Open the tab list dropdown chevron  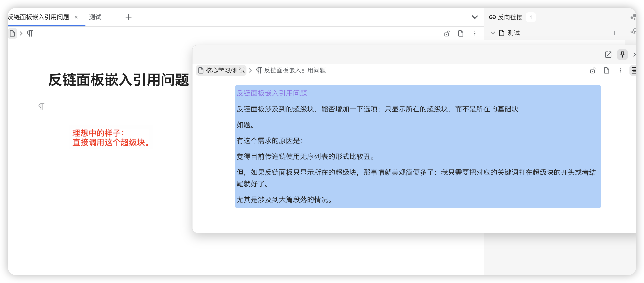click(474, 17)
